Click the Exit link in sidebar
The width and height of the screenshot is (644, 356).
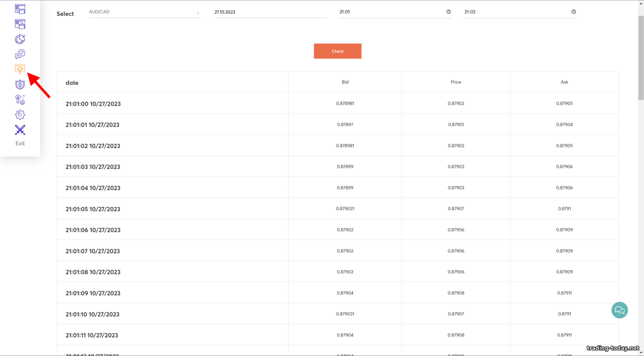20,143
